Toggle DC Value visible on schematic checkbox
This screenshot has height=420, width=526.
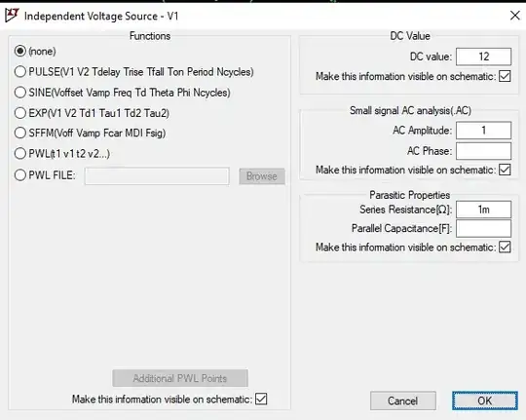505,76
